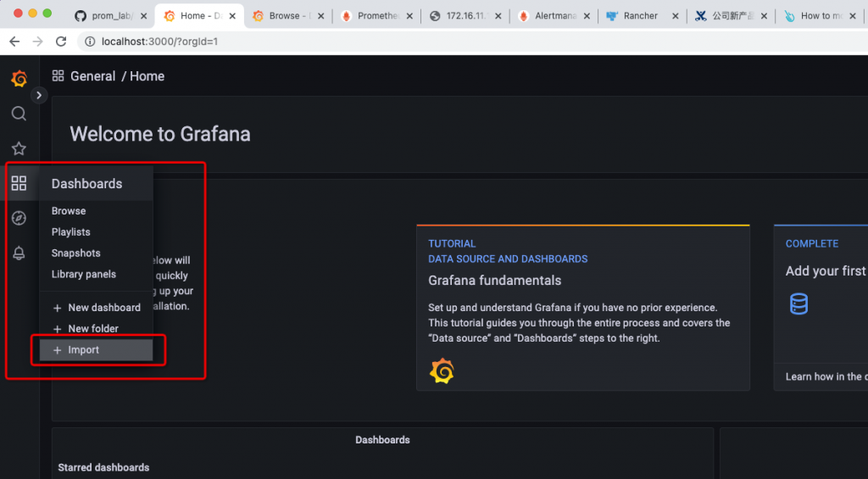Open Library panels menu item
868x479 pixels.
pos(97,274)
